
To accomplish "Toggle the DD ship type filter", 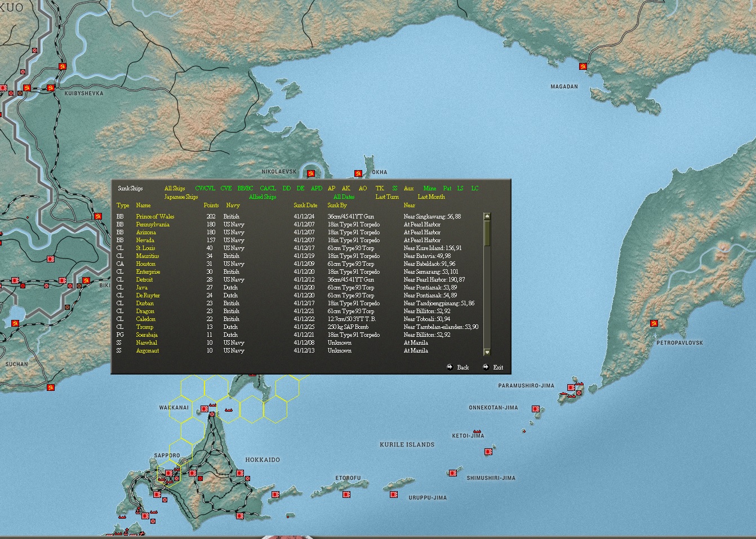I will [x=287, y=188].
